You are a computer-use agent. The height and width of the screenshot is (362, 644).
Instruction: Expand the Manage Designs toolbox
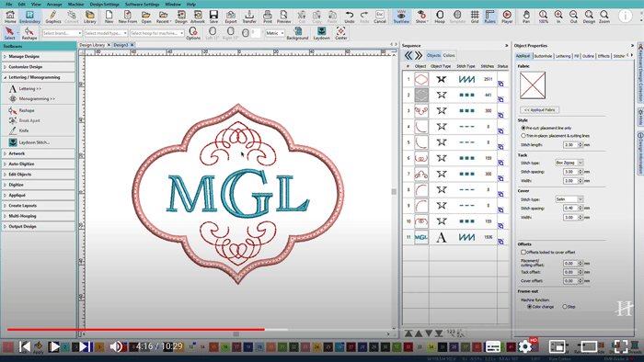[x=39, y=56]
